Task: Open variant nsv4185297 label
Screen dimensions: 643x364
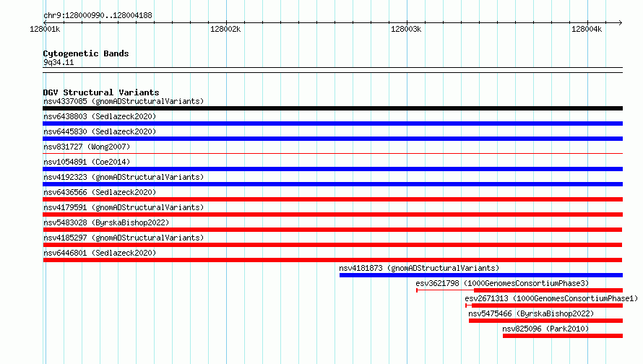Action: pos(124,238)
